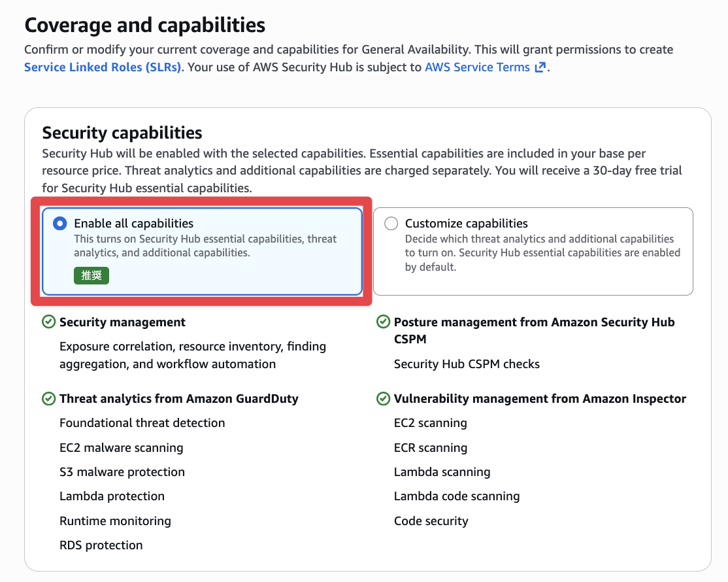The height and width of the screenshot is (582, 728).
Task: Open the AWS Service Terms link
Action: (x=477, y=67)
